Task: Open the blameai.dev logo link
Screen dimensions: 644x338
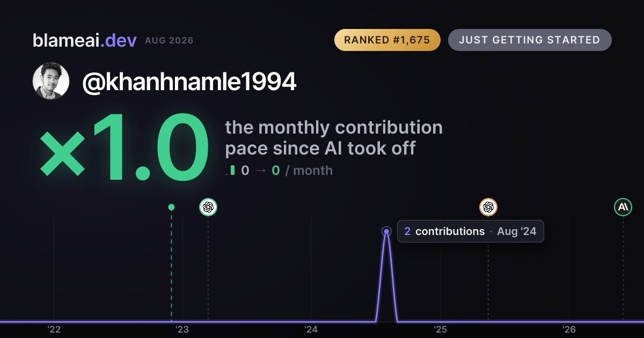Action: (85, 40)
